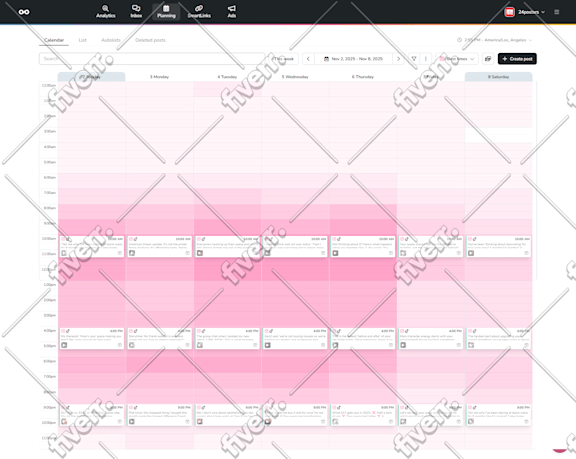
Task: Open the Inbox section
Action: pyautogui.click(x=136, y=11)
